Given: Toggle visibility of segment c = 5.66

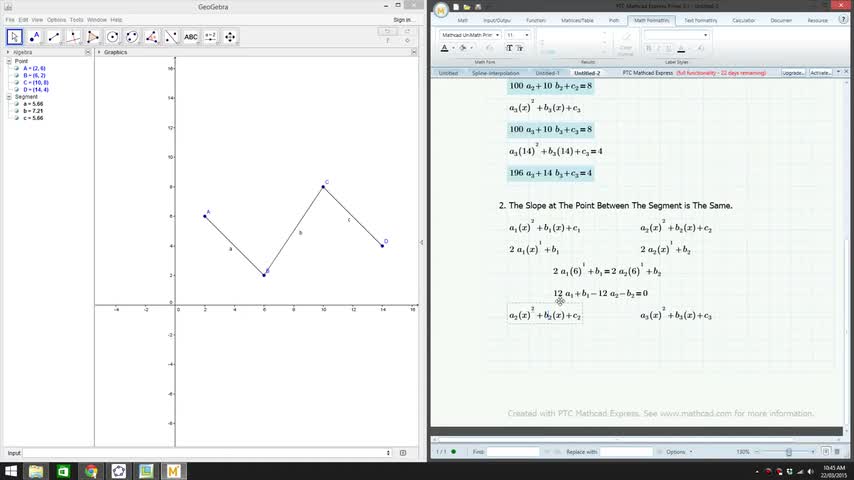Looking at the screenshot, I should 17,118.
